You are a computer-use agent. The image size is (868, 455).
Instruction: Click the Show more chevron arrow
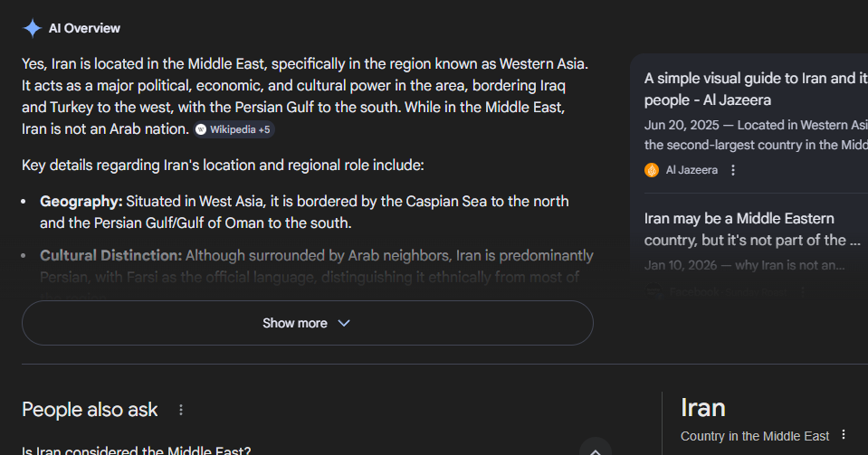pyautogui.click(x=344, y=323)
